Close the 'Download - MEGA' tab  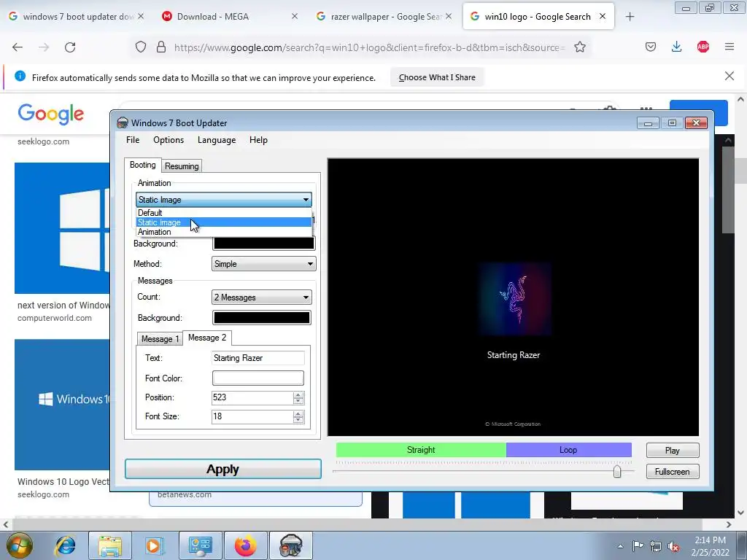[295, 16]
